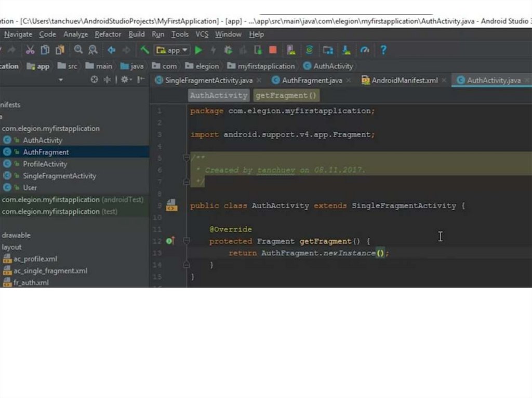The image size is (532, 398).
Task: Click the getFragment() editor breadcrumb
Action: pyautogui.click(x=286, y=95)
